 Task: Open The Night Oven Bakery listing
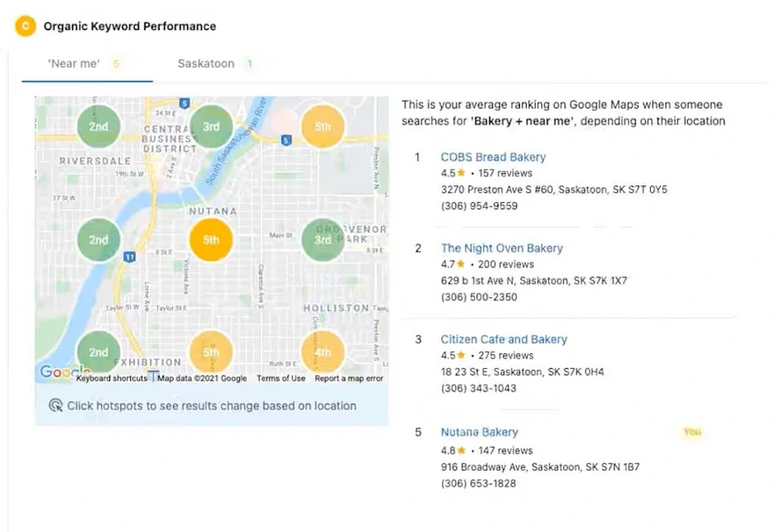point(502,248)
